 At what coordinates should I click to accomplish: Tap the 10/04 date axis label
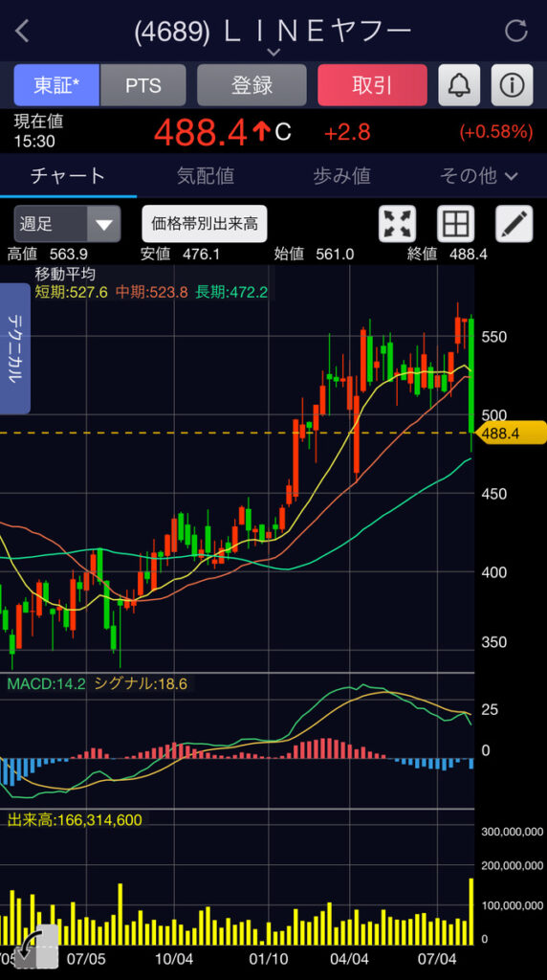coord(174,957)
